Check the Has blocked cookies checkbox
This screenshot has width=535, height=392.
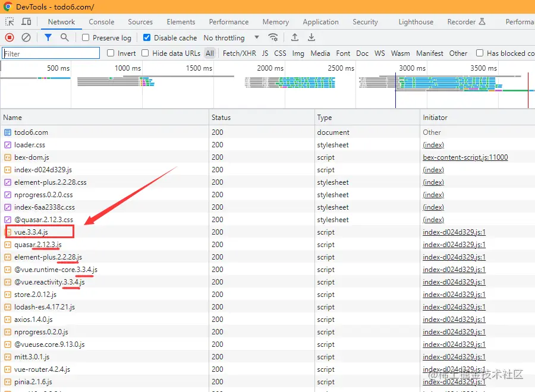click(x=480, y=53)
